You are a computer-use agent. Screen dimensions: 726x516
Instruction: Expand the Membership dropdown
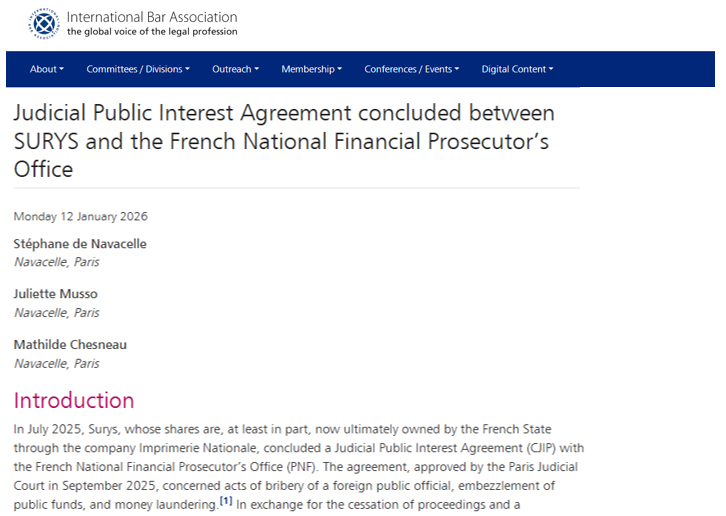point(311,69)
